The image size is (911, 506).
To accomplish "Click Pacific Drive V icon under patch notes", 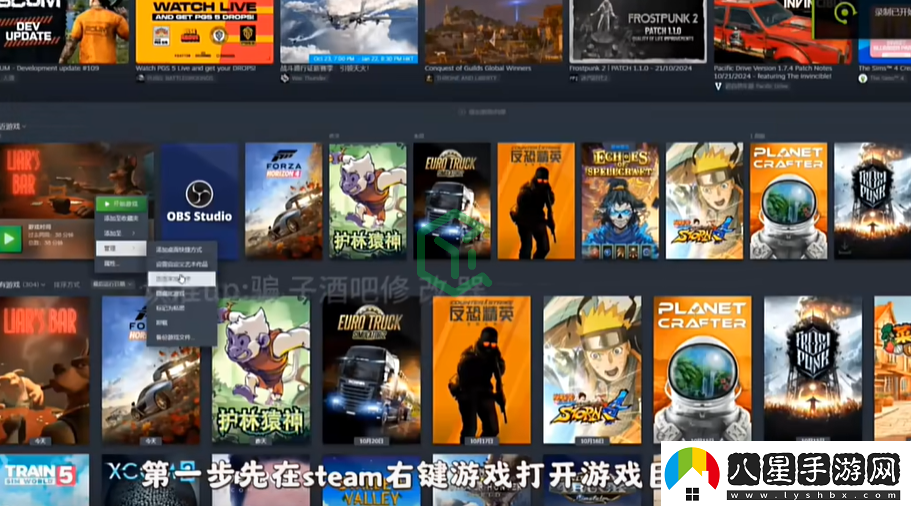I will (x=718, y=86).
